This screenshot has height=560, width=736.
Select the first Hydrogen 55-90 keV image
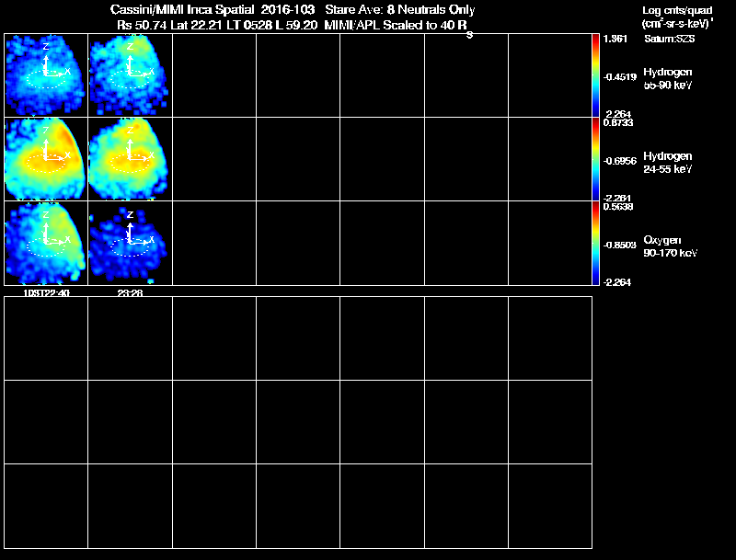pyautogui.click(x=46, y=75)
